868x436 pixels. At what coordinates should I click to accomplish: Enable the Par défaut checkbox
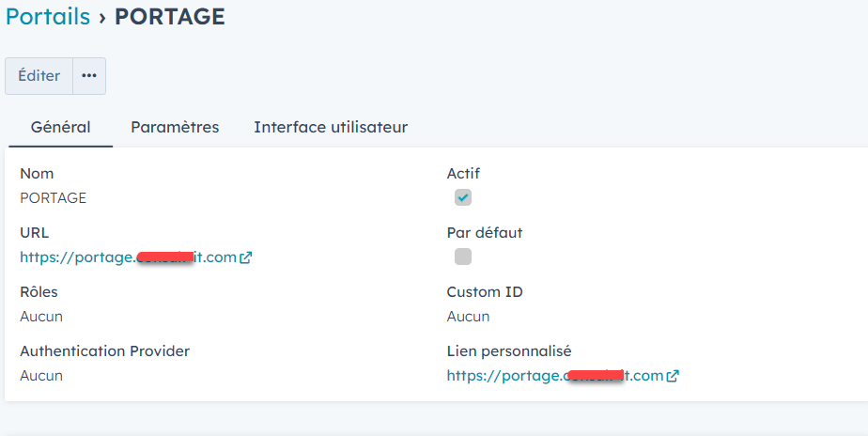463,257
